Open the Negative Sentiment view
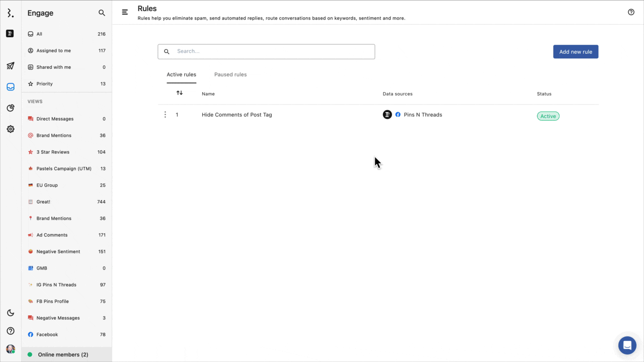Screen dimensions: 644x362 (x=58, y=251)
